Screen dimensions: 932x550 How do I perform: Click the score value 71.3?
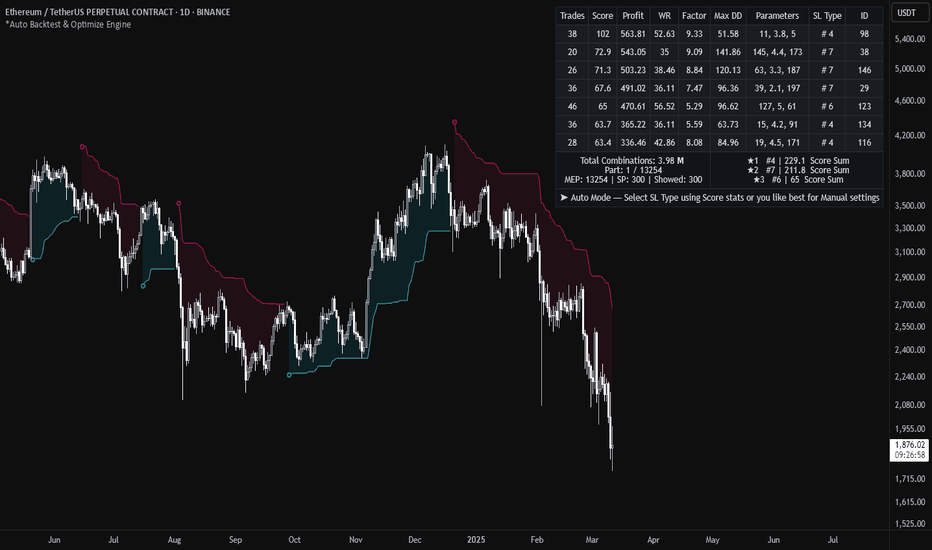[603, 70]
